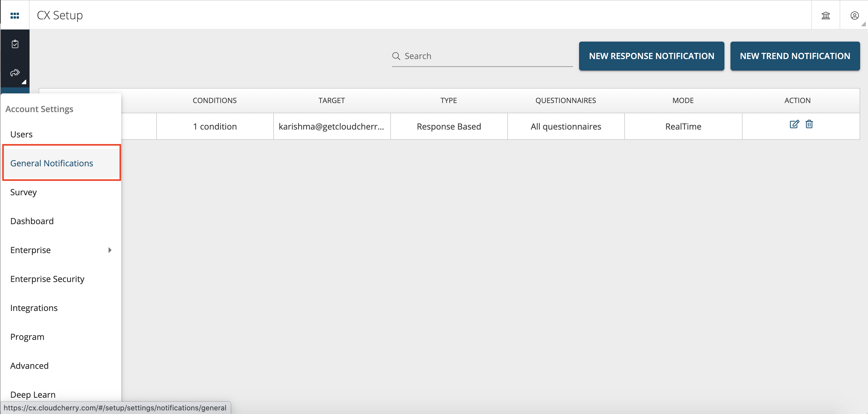Expand the Enterprise submenu arrow

tap(111, 250)
